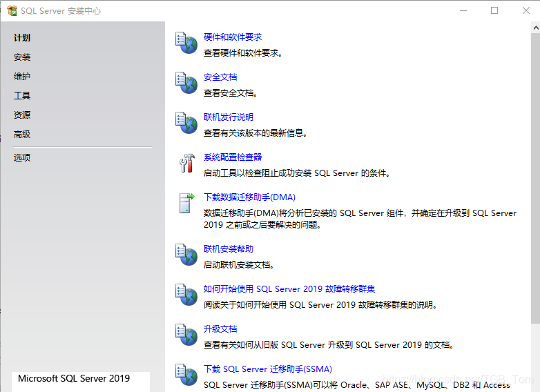Click the vertical scrollbar thumb
The image size is (540, 392).
coord(536,179)
